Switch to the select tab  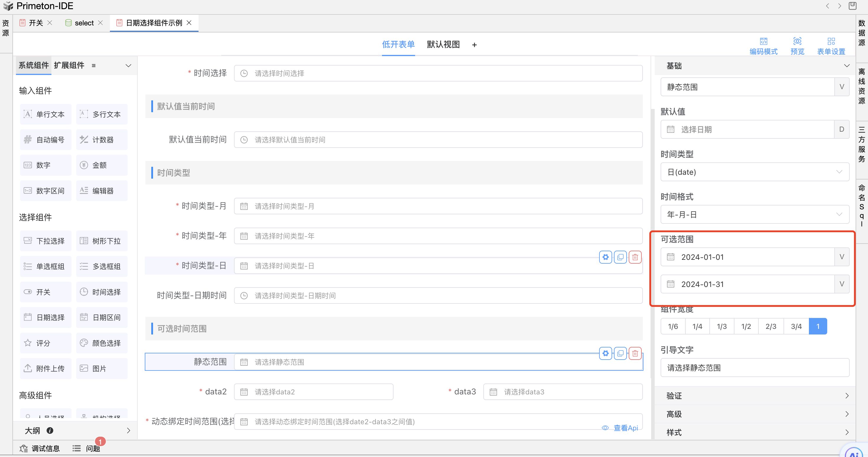84,23
